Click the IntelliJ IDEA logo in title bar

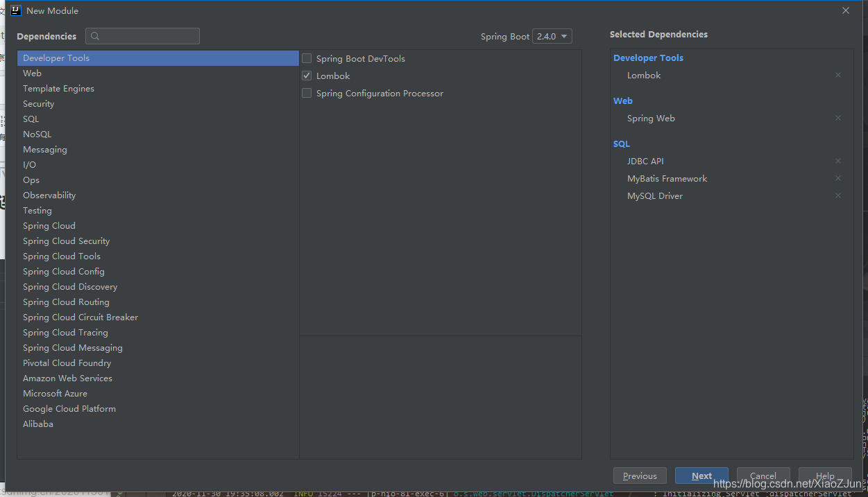click(17, 10)
